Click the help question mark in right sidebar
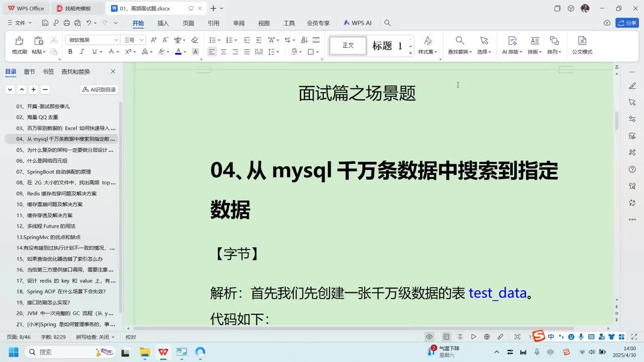The height and width of the screenshot is (362, 644). 632,169
